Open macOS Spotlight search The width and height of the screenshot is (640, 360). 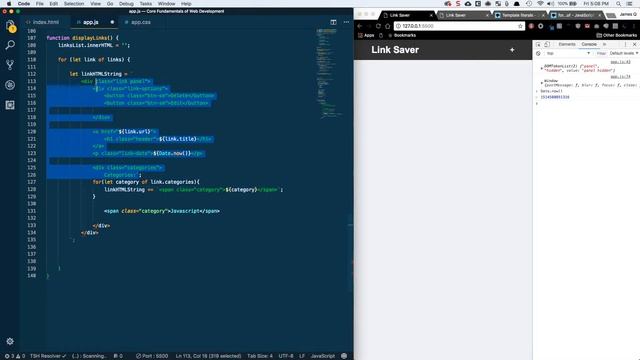click(x=618, y=4)
